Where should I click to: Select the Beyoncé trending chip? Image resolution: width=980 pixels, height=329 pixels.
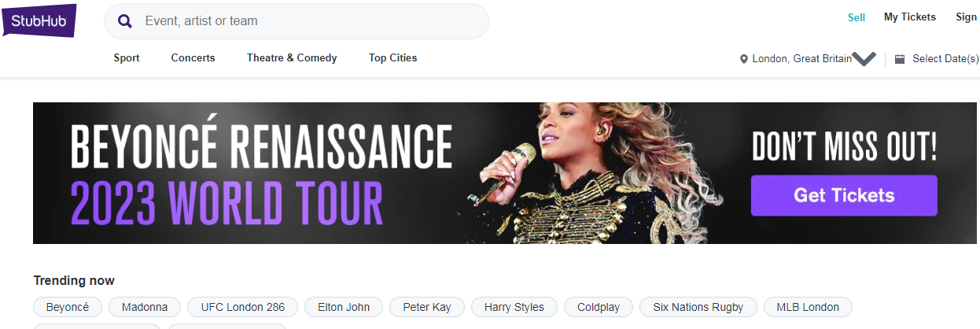pos(68,307)
